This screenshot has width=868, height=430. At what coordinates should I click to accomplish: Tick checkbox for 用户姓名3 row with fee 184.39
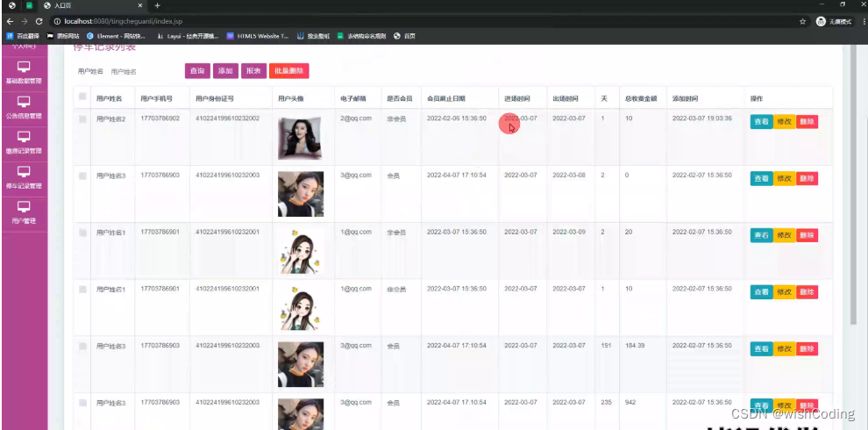[x=82, y=347]
